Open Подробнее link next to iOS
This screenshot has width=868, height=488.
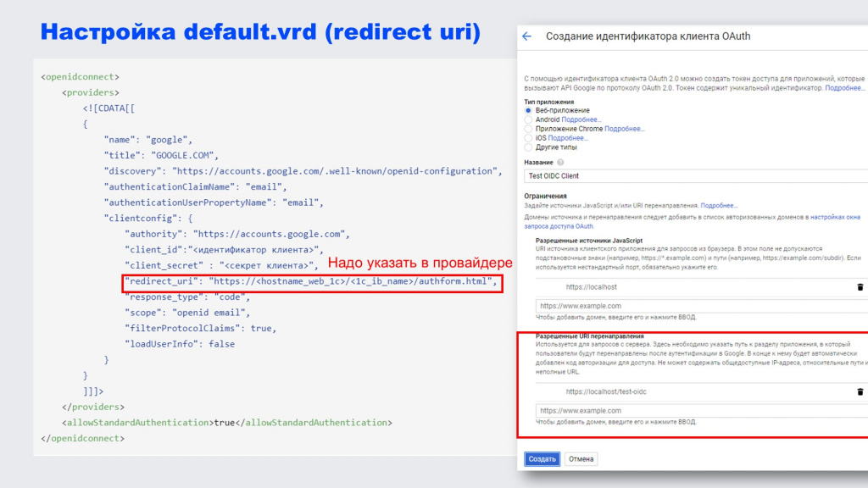[568, 138]
